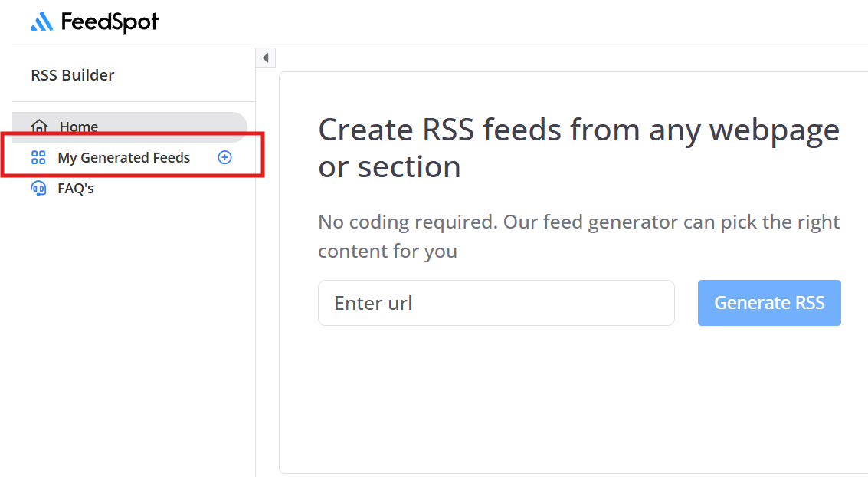Collapse the sidebar with the left arrow
Viewport: 868px width, 477px height.
(x=265, y=58)
